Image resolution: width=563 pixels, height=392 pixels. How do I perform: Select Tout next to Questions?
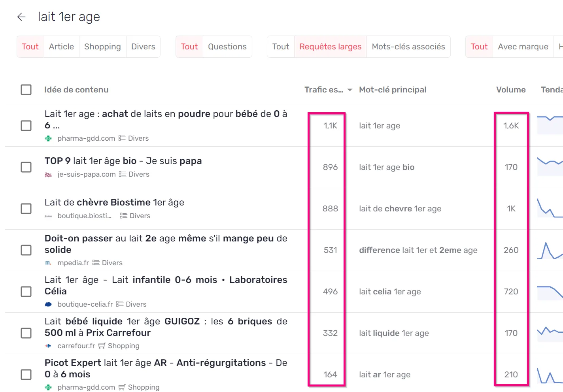[189, 47]
